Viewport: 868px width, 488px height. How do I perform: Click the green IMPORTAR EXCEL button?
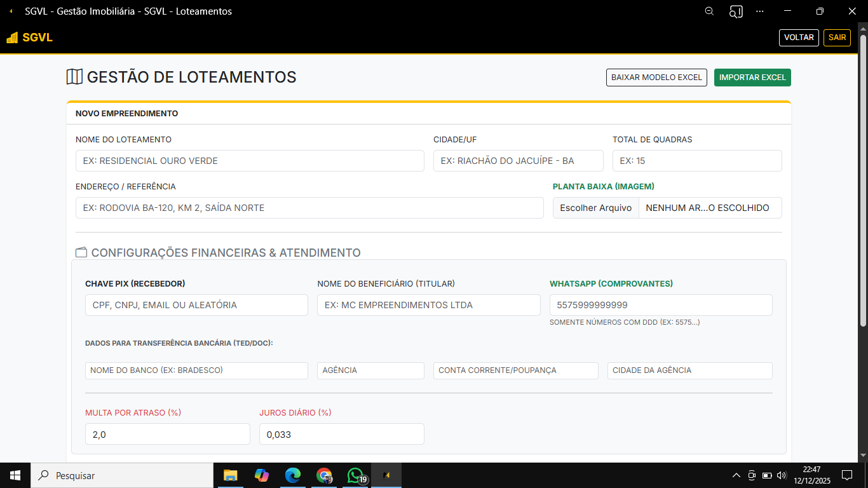tap(752, 78)
